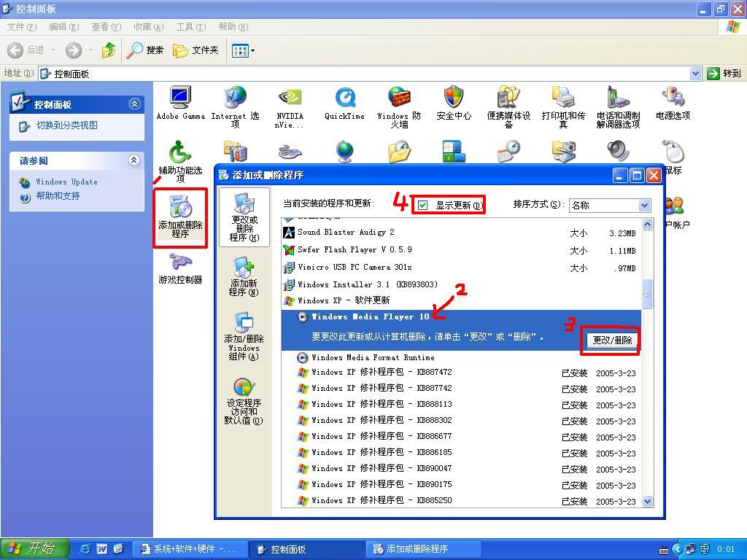The height and width of the screenshot is (560, 747).
Task: Open the globe regional options icon
Action: [x=344, y=152]
